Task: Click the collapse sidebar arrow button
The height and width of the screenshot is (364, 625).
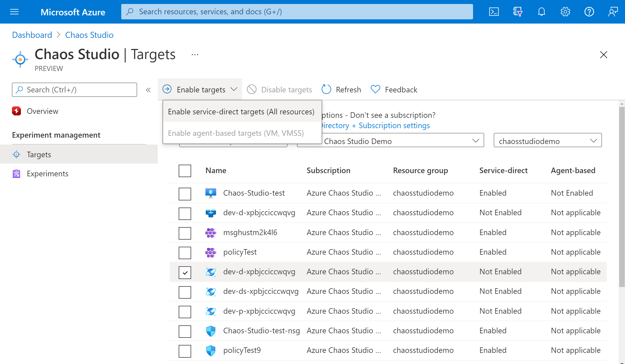Action: (x=149, y=90)
